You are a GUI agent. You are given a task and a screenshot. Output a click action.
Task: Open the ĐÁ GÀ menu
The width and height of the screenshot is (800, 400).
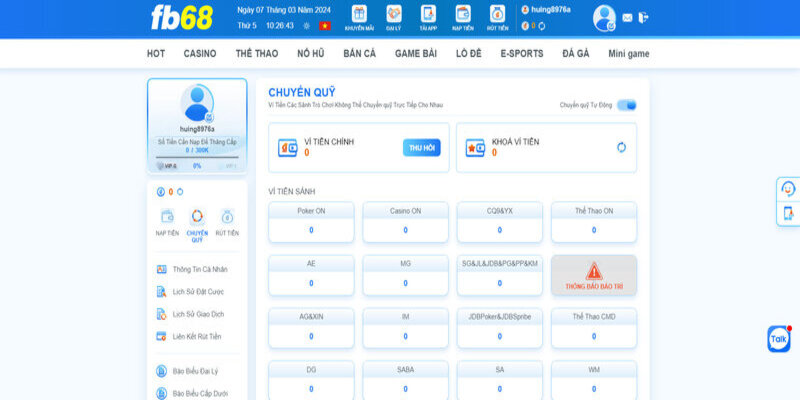tap(576, 54)
